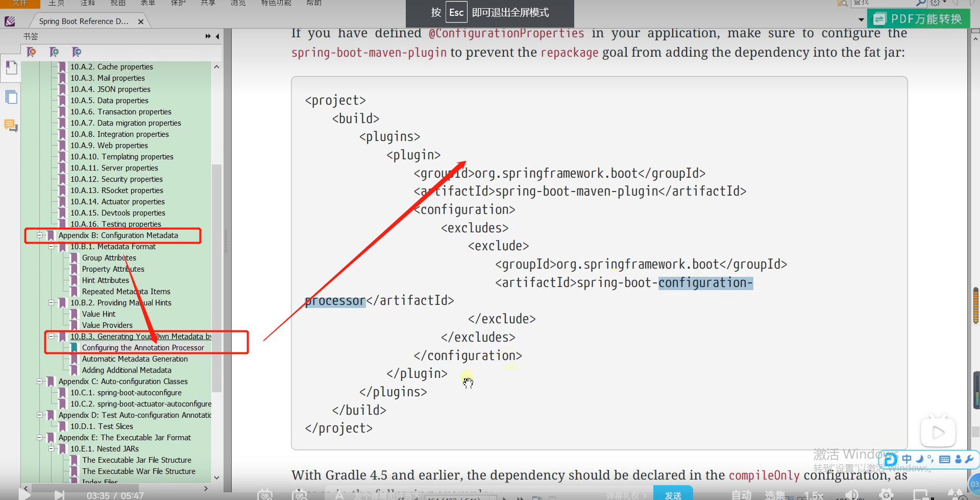This screenshot has height=500, width=980.
Task: Click the input method wrench icon
Action: point(969,459)
